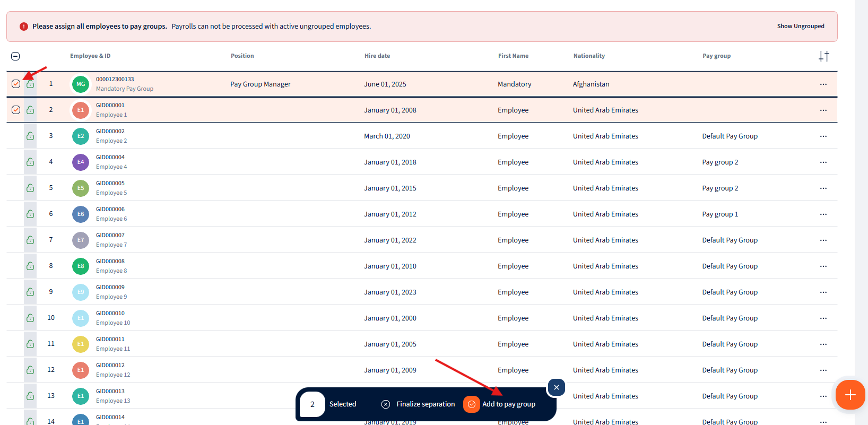Screen dimensions: 868x425
Task: Dismiss the selection bar with X button
Action: pyautogui.click(x=556, y=387)
